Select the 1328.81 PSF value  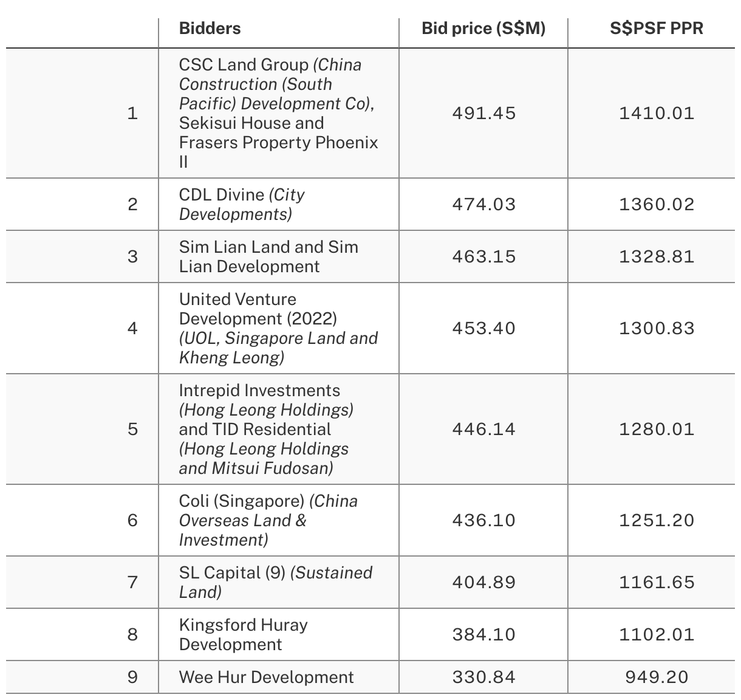click(657, 256)
